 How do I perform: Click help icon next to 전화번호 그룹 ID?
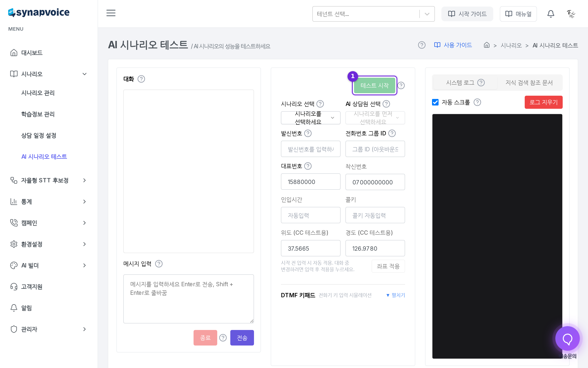point(392,133)
